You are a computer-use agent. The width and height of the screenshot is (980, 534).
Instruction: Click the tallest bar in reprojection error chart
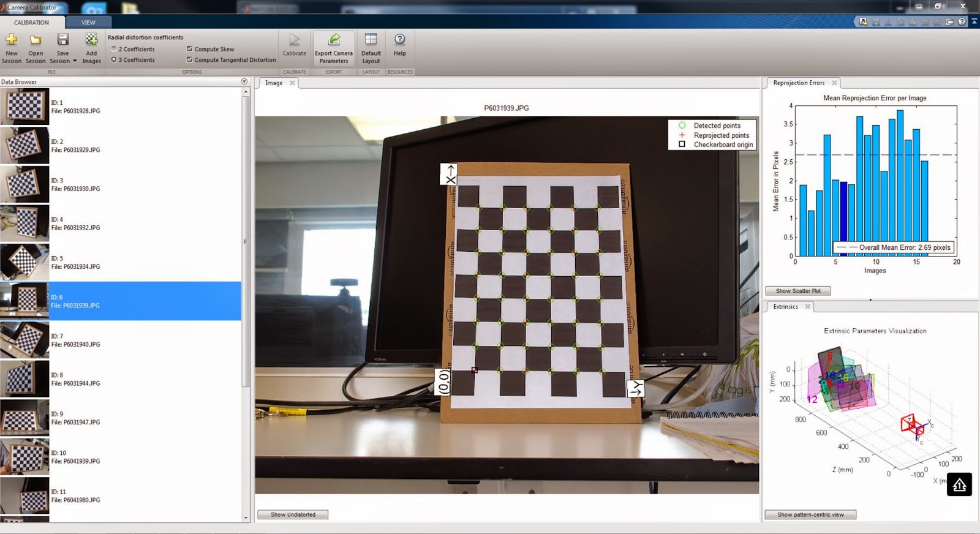pyautogui.click(x=900, y=183)
